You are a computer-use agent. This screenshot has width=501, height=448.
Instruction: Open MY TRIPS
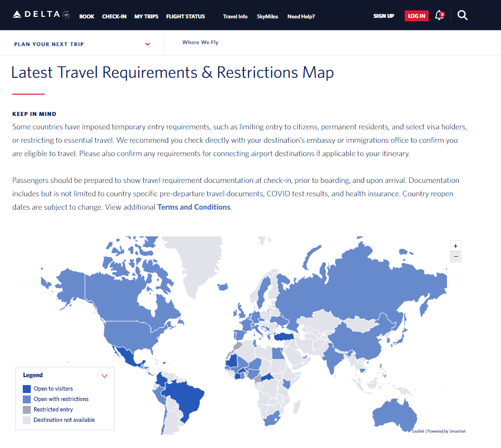tap(146, 16)
